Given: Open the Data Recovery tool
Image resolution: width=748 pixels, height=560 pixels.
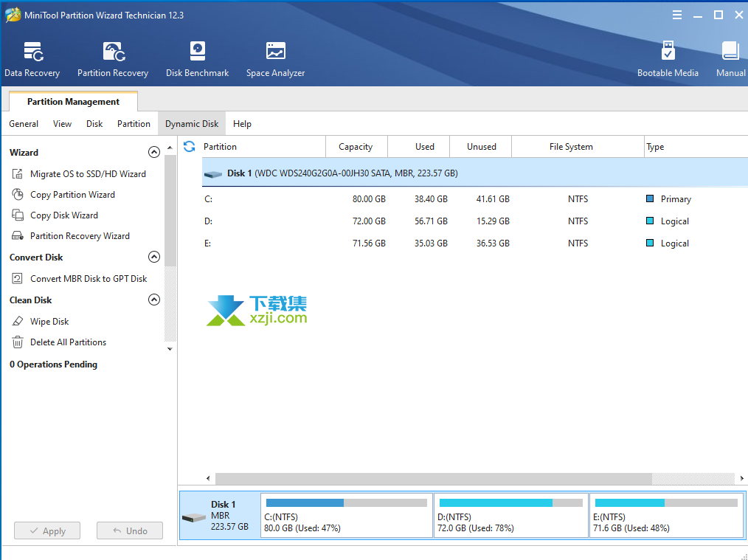Looking at the screenshot, I should (32, 60).
